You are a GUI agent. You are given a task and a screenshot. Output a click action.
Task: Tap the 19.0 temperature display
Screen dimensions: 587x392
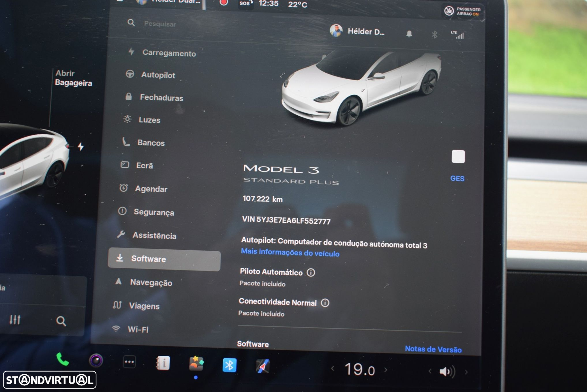click(x=360, y=369)
